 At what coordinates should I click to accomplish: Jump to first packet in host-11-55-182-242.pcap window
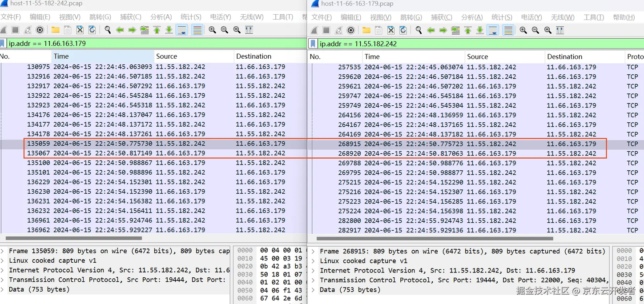(157, 30)
